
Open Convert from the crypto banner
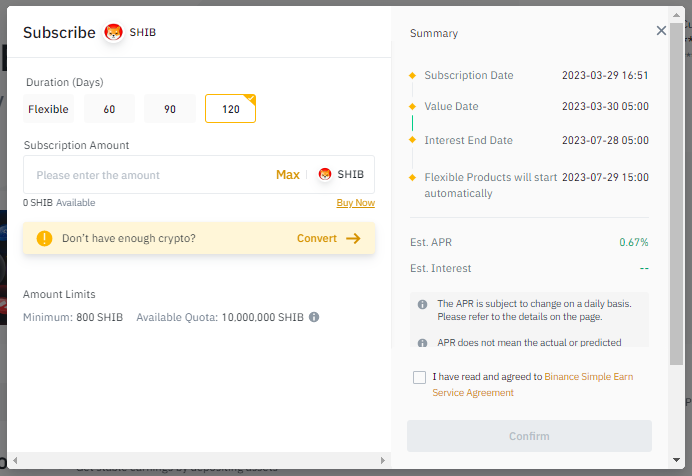click(x=316, y=238)
